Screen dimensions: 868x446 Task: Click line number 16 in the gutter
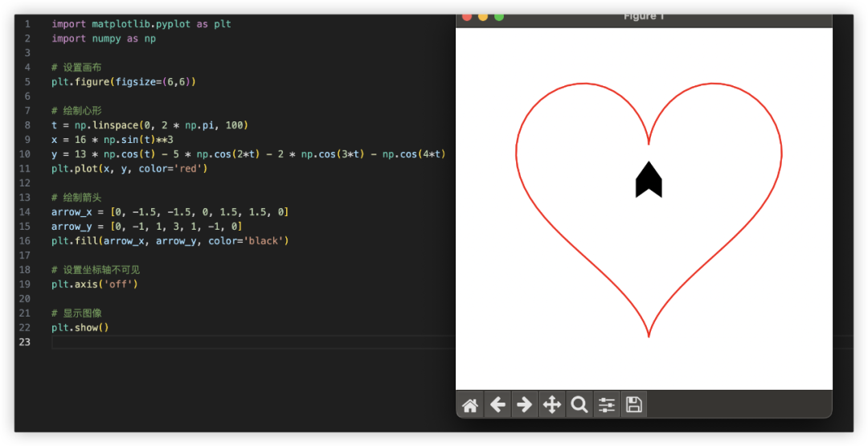coord(25,241)
